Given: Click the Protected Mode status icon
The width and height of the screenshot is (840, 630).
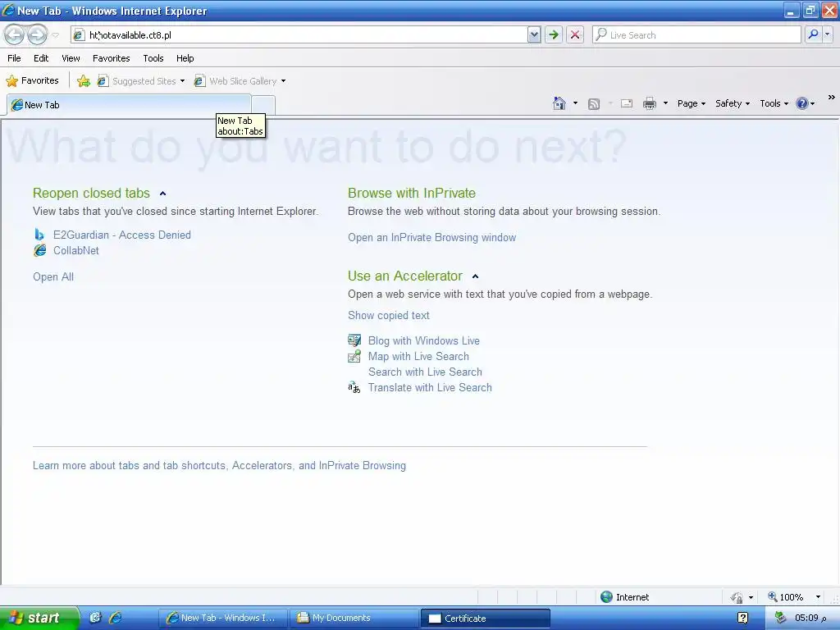Looking at the screenshot, I should (737, 597).
